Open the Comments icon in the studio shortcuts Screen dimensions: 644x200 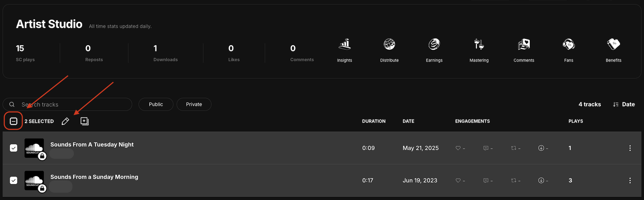[524, 45]
